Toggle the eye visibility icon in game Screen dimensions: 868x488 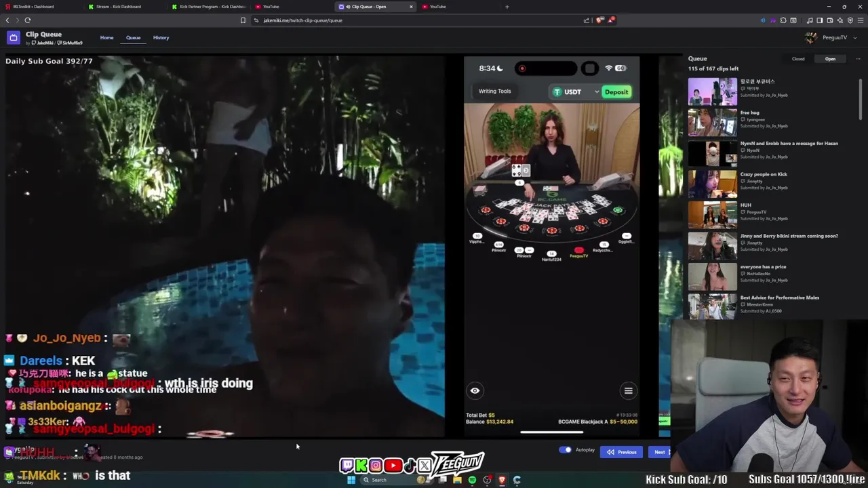coord(475,390)
